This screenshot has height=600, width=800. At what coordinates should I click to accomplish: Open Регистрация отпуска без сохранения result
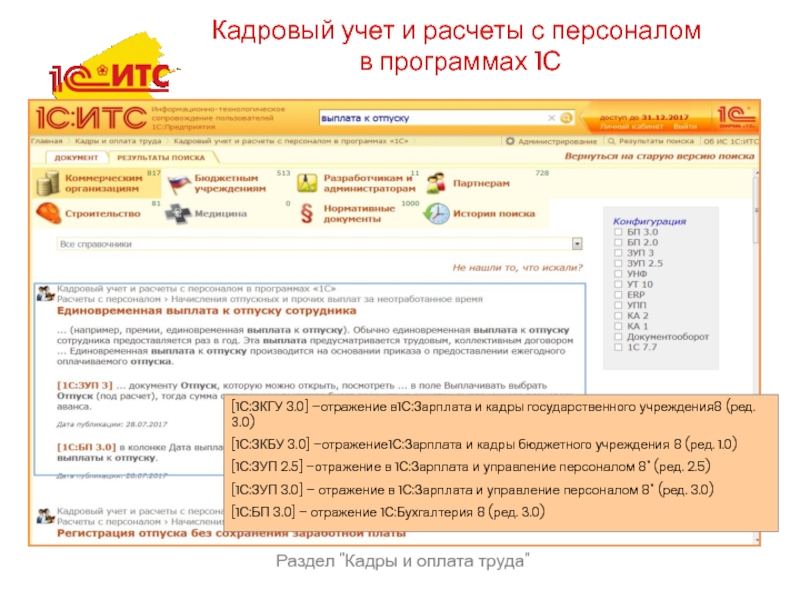231,533
